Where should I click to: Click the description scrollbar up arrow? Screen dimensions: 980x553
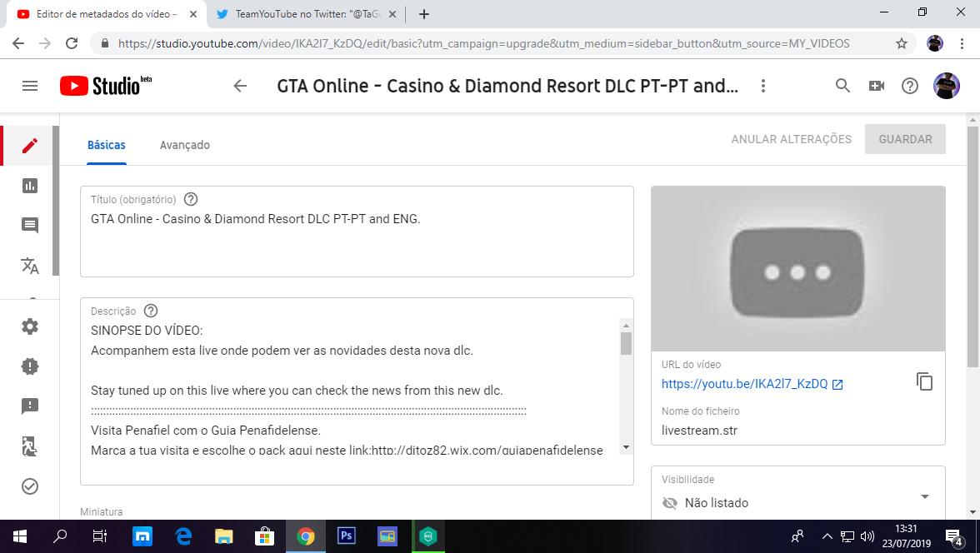(626, 326)
